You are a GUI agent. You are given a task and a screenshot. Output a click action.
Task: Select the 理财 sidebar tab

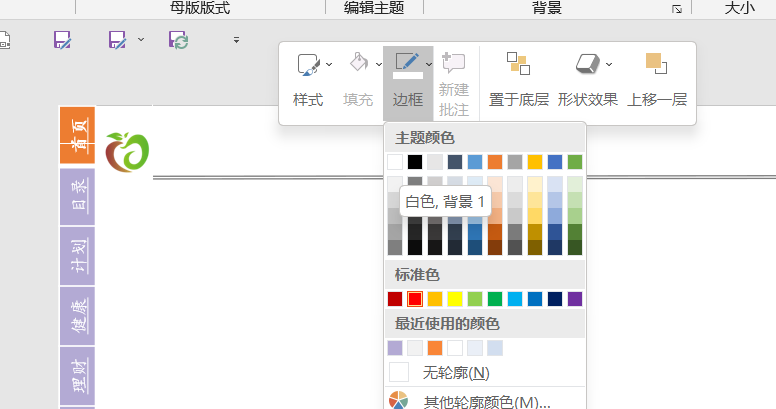pyautogui.click(x=77, y=376)
